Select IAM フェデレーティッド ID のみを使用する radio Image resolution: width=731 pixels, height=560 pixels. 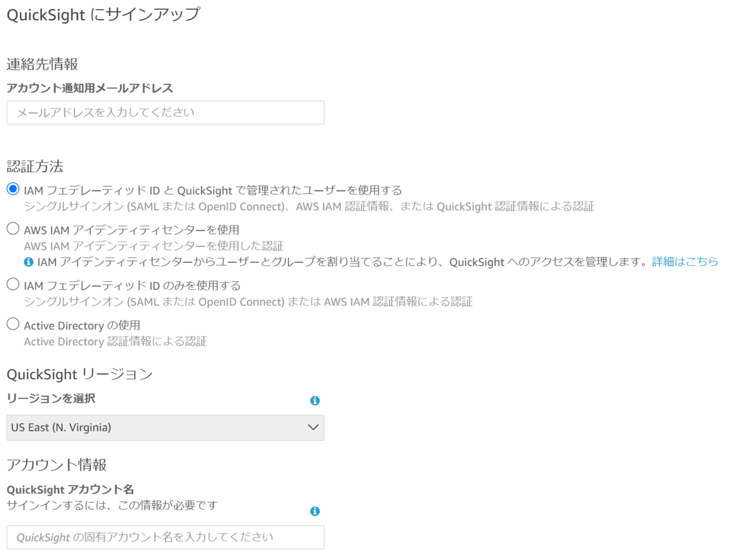[x=13, y=284]
